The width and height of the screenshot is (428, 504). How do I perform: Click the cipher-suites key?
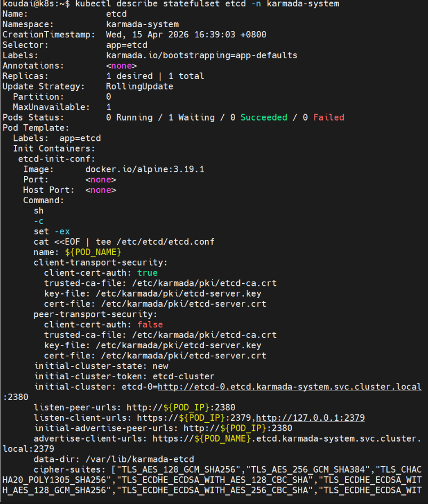coord(69,469)
